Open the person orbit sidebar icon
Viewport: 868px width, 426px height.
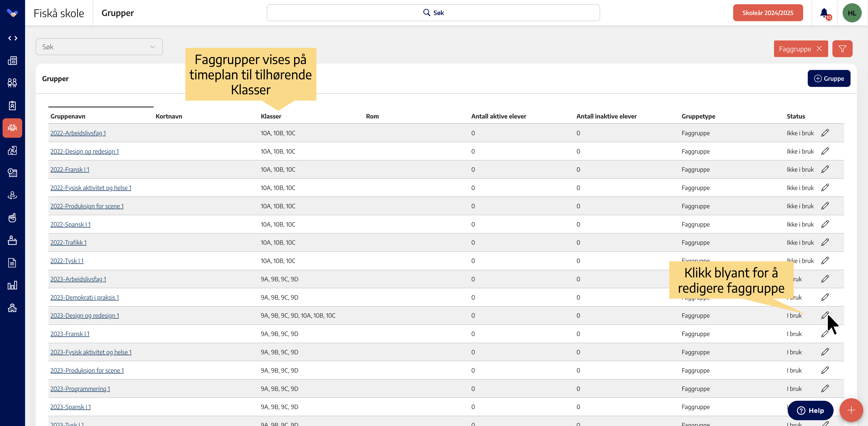[x=13, y=195]
